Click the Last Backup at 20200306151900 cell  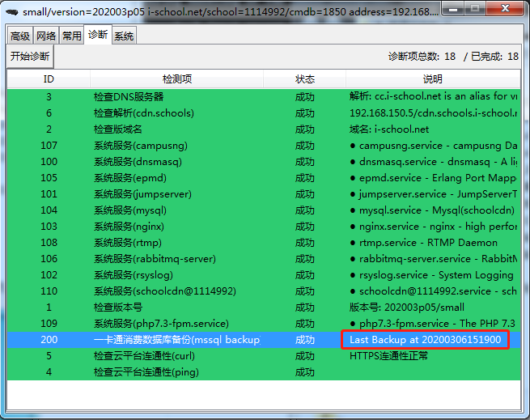click(426, 340)
